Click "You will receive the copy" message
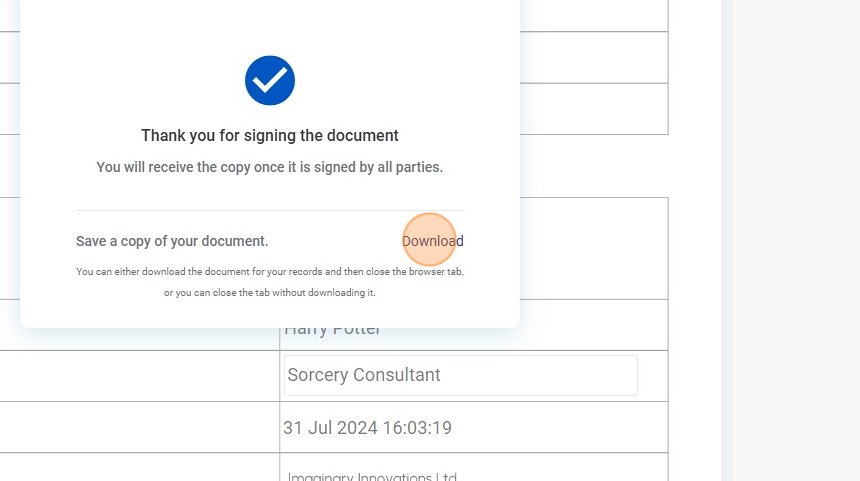This screenshot has width=860, height=481. point(270,167)
